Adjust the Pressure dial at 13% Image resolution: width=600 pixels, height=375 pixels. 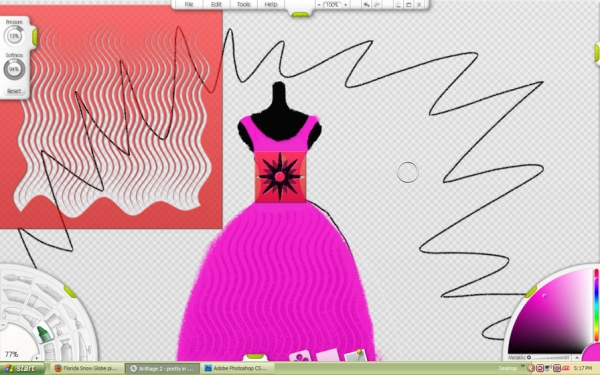pos(14,36)
